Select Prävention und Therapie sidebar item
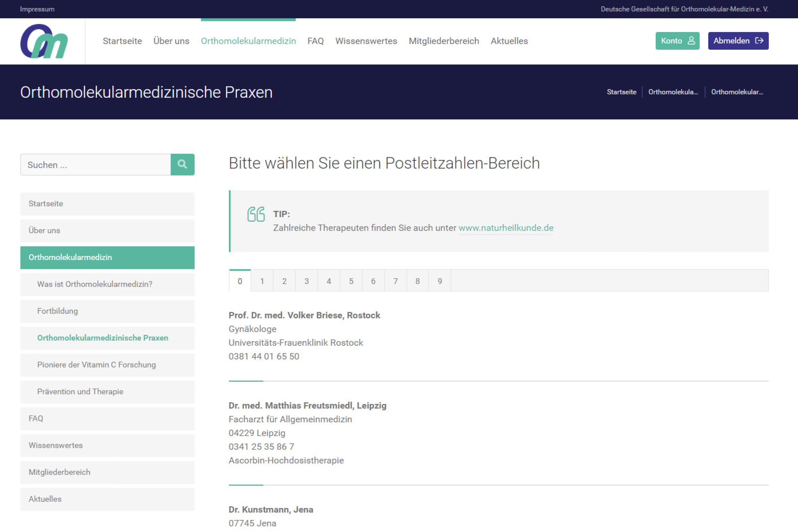Viewport: 798px width, 532px height. (80, 391)
